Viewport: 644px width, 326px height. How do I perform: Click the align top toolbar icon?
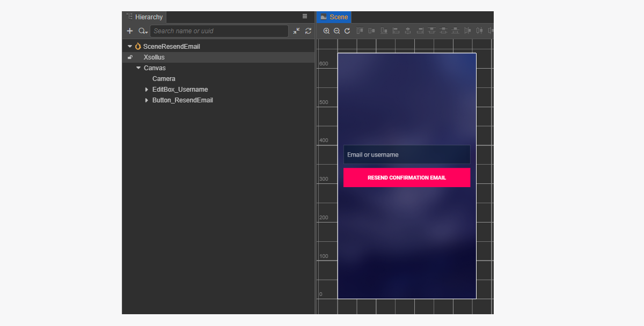click(x=360, y=31)
